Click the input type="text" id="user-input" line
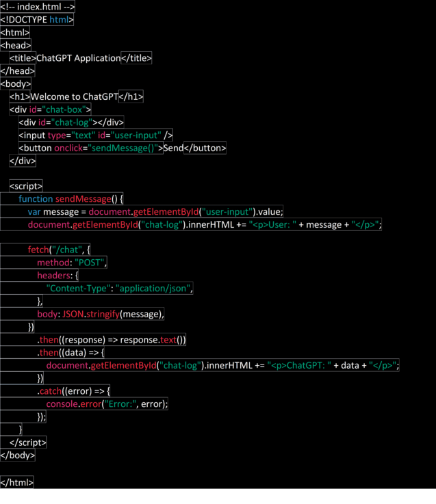Screen dimensions: 436x504 click(x=96, y=135)
